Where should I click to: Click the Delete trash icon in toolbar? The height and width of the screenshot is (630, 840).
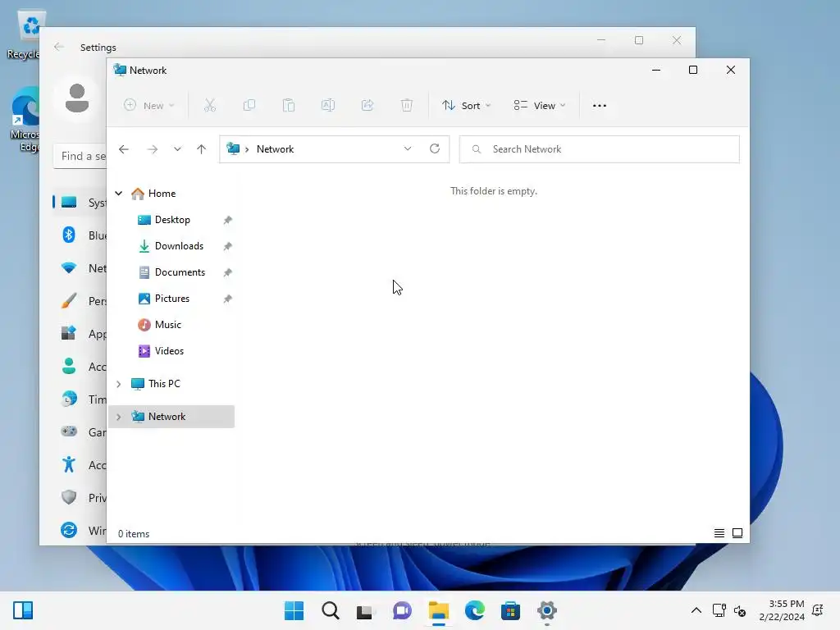point(407,106)
